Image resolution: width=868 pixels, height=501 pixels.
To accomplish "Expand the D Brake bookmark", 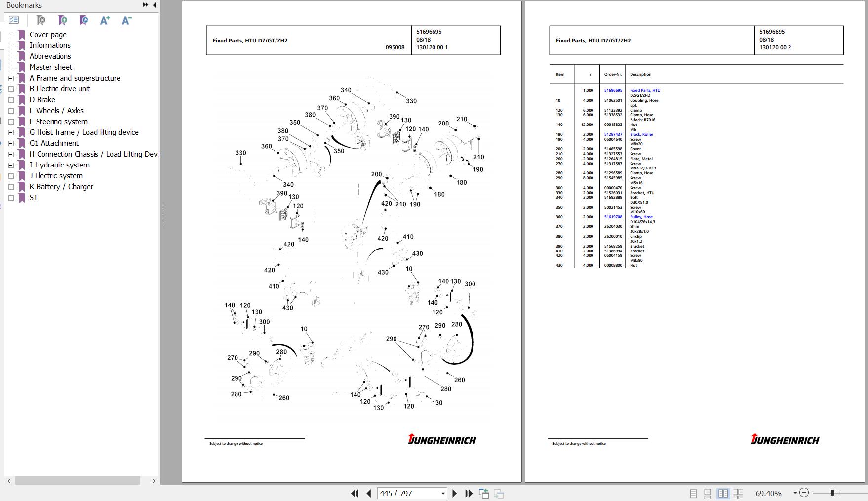I will pyautogui.click(x=11, y=100).
